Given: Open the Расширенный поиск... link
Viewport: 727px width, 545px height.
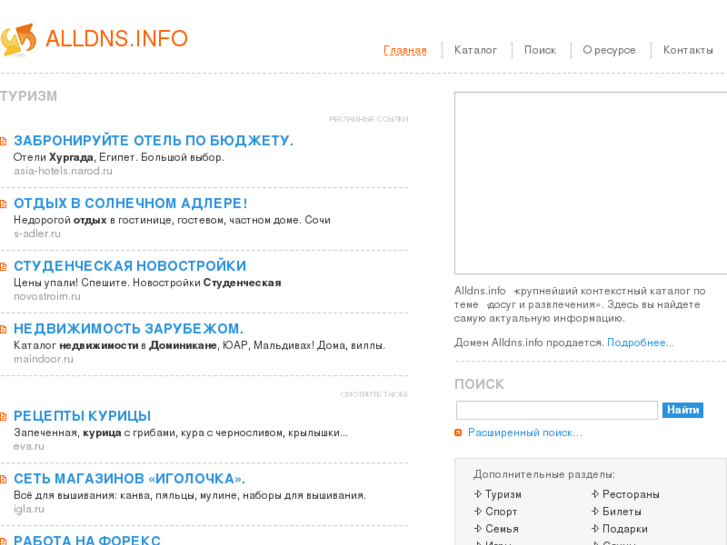Looking at the screenshot, I should 525,432.
